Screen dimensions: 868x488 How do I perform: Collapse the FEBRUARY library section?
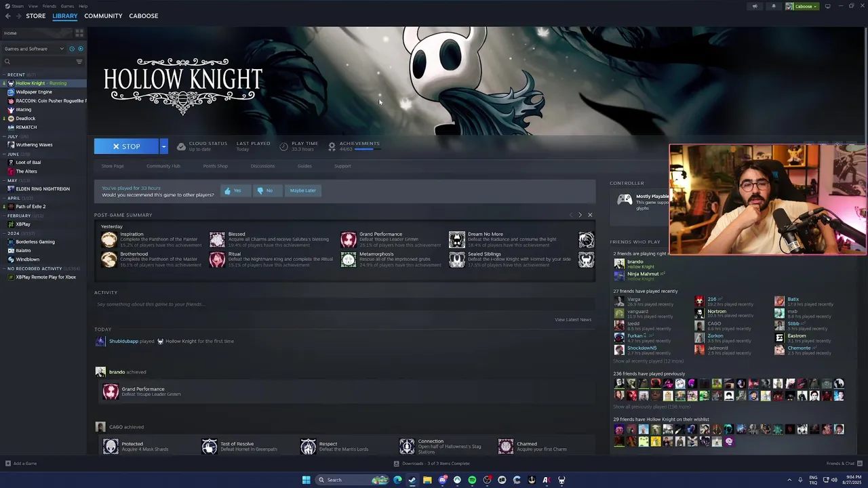(x=4, y=216)
